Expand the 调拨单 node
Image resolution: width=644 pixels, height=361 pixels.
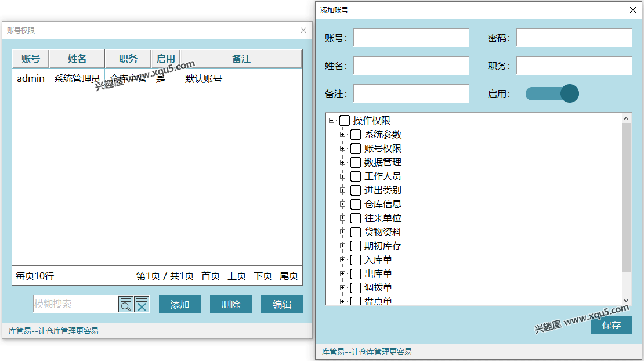(x=342, y=288)
